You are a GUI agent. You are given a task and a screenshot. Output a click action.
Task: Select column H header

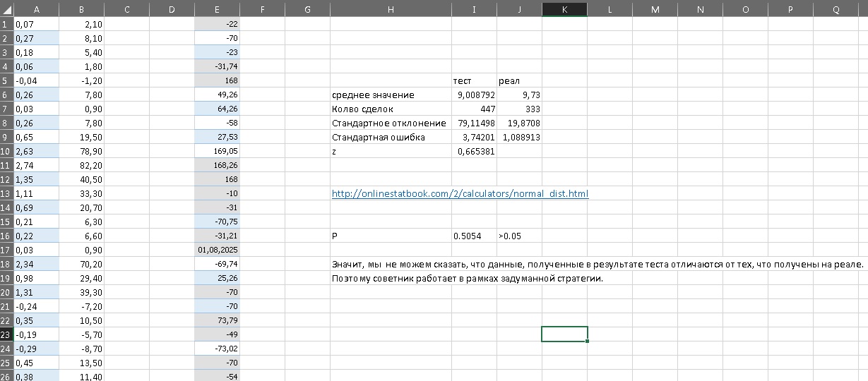[x=391, y=8]
